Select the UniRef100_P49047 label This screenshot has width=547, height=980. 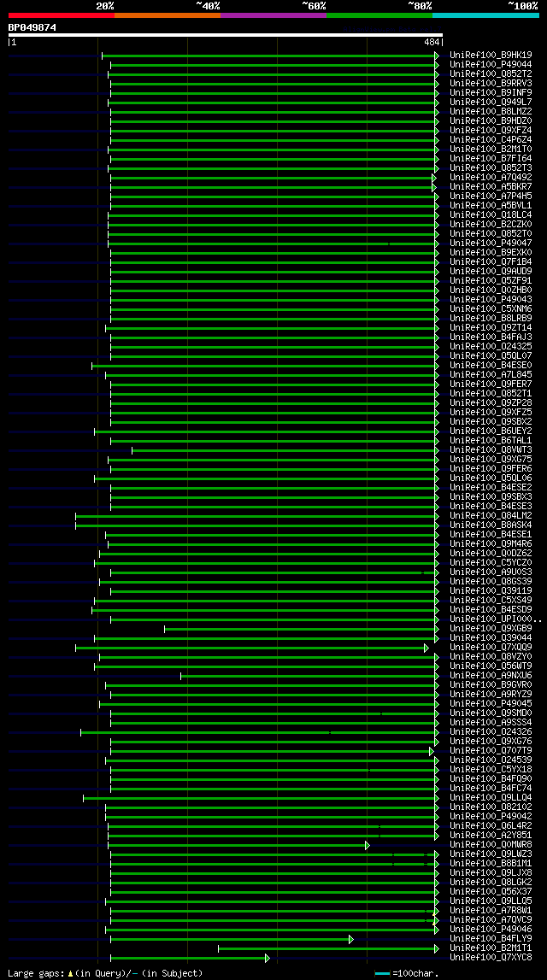coord(491,244)
